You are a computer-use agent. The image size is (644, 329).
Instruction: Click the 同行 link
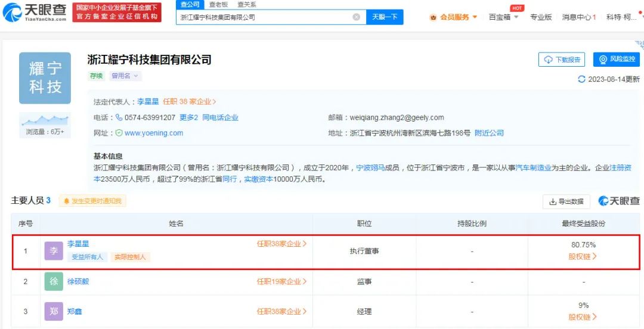click(230, 179)
